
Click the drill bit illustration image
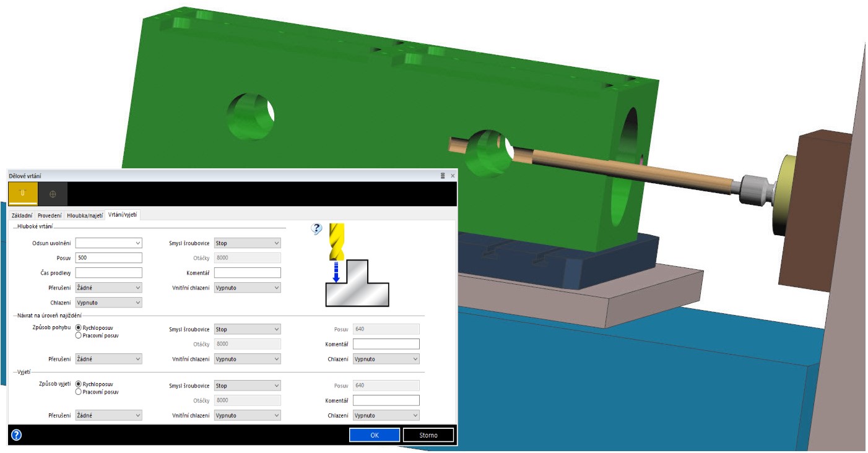tap(357, 265)
